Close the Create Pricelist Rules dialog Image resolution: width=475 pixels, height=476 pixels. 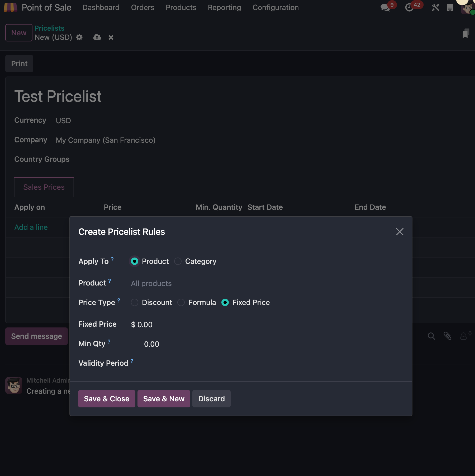400,232
